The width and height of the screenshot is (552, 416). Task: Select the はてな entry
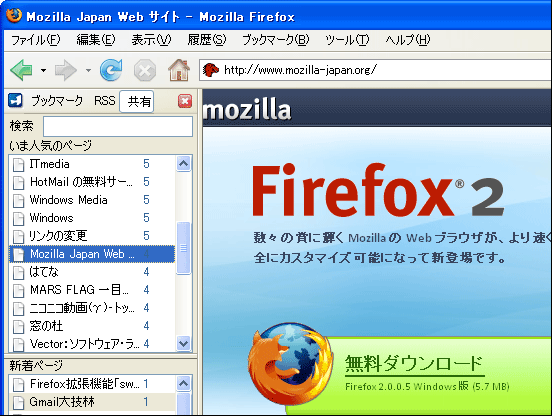92,272
